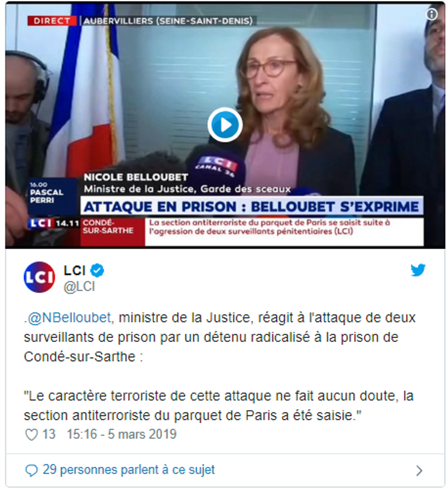Click the like count 13
The height and width of the screenshot is (489, 448).
point(48,434)
